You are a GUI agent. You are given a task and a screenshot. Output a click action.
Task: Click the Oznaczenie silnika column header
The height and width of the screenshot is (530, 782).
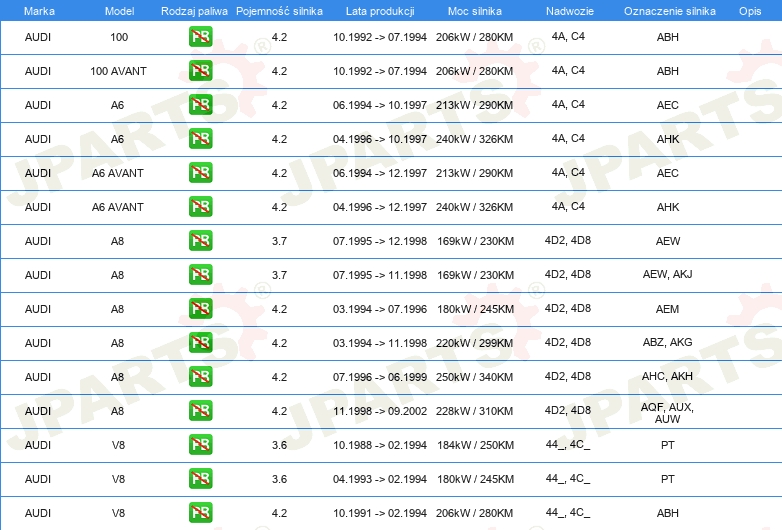pos(669,11)
